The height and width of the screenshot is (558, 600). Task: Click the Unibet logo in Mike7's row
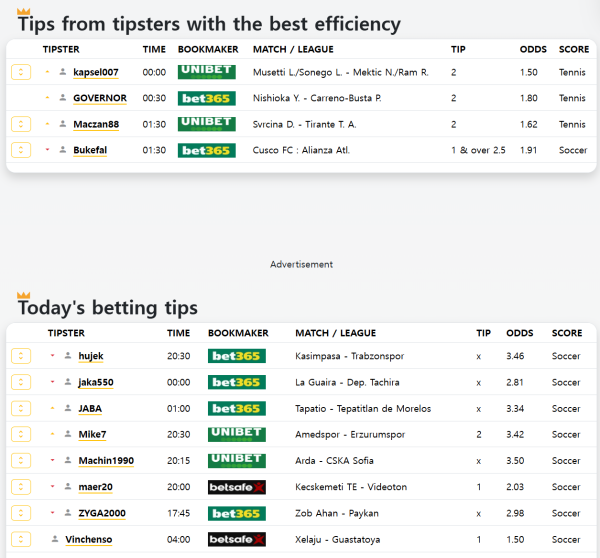tap(237, 434)
